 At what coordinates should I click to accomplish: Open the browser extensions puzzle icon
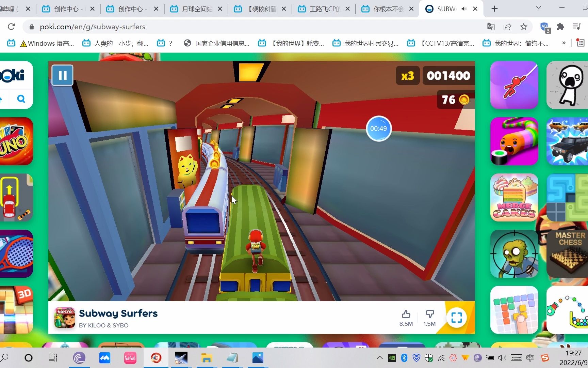coord(560,27)
